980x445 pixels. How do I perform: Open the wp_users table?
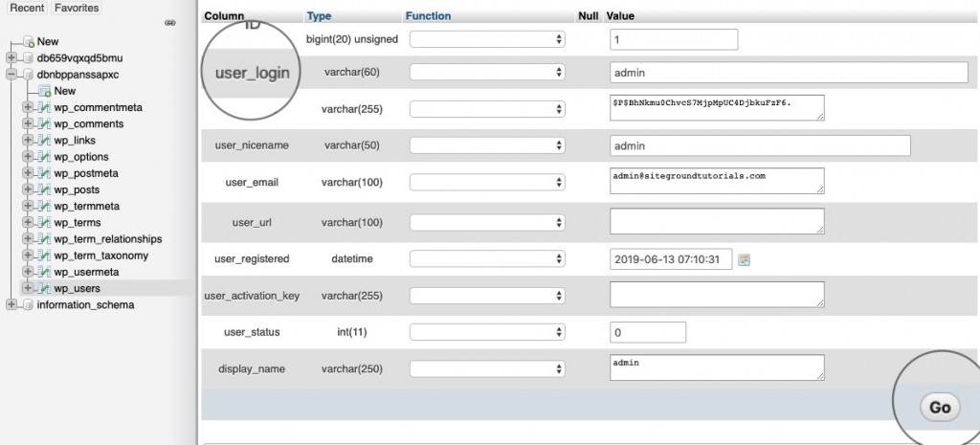77,289
